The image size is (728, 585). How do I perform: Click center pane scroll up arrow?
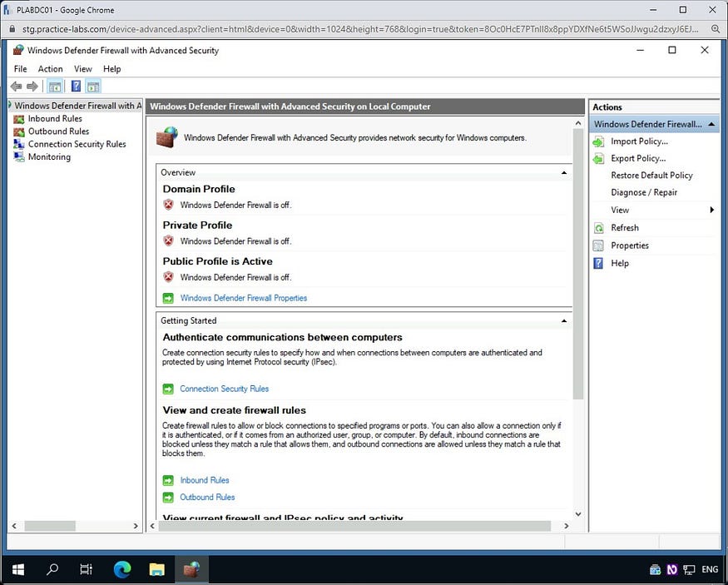(x=578, y=123)
